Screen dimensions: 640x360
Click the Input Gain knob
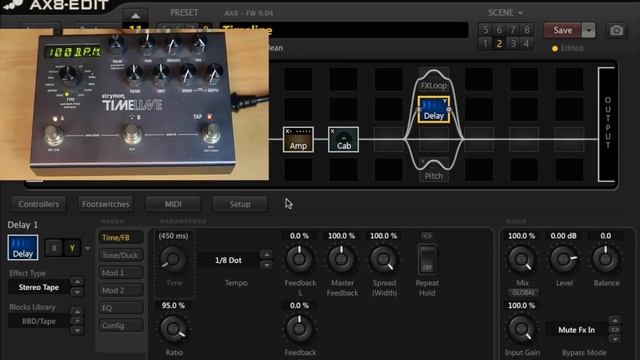521,329
